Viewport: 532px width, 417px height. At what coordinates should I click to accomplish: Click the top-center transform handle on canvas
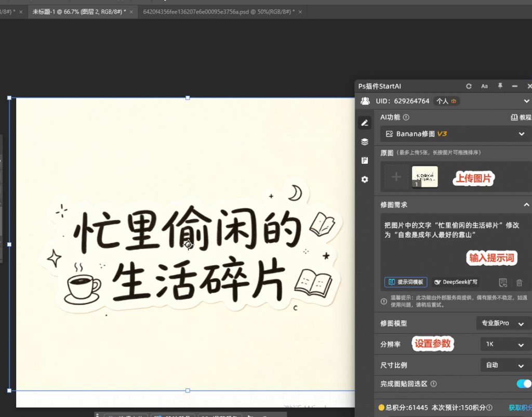[x=188, y=98]
